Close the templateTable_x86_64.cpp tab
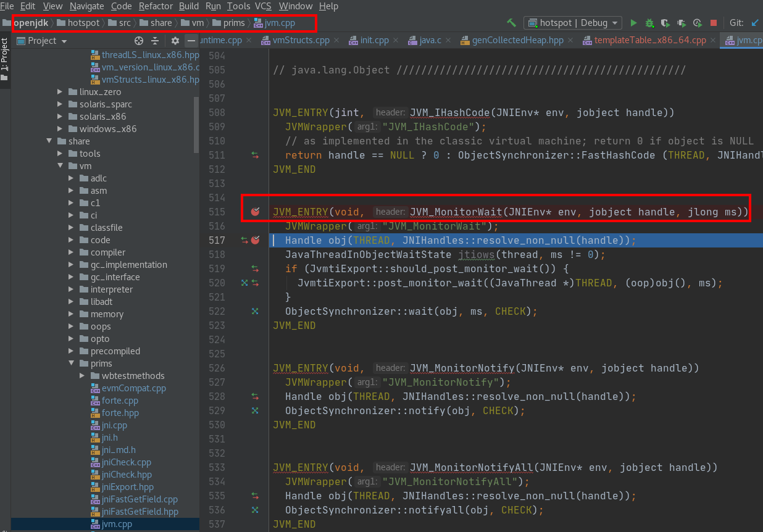 point(713,40)
